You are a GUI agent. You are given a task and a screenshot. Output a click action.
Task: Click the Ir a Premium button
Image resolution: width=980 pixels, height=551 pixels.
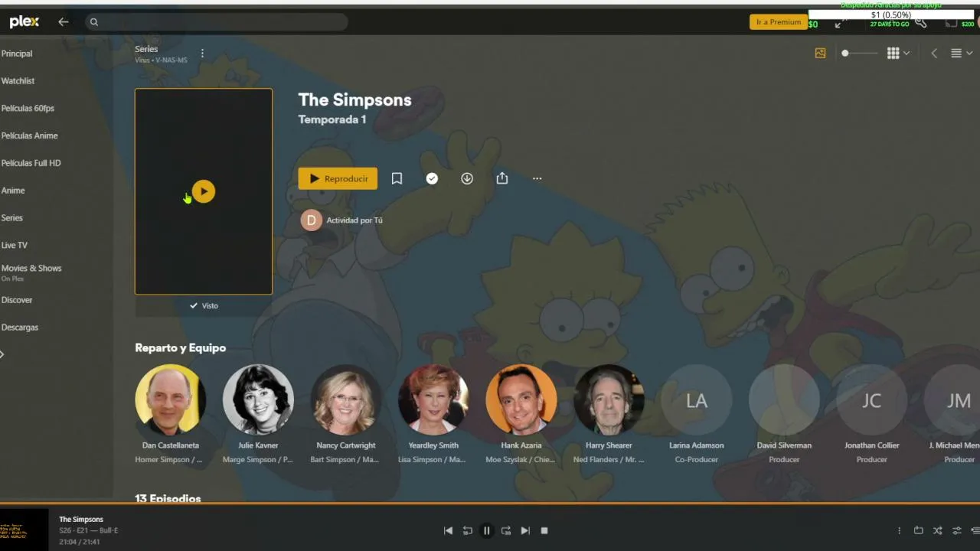click(x=779, y=22)
